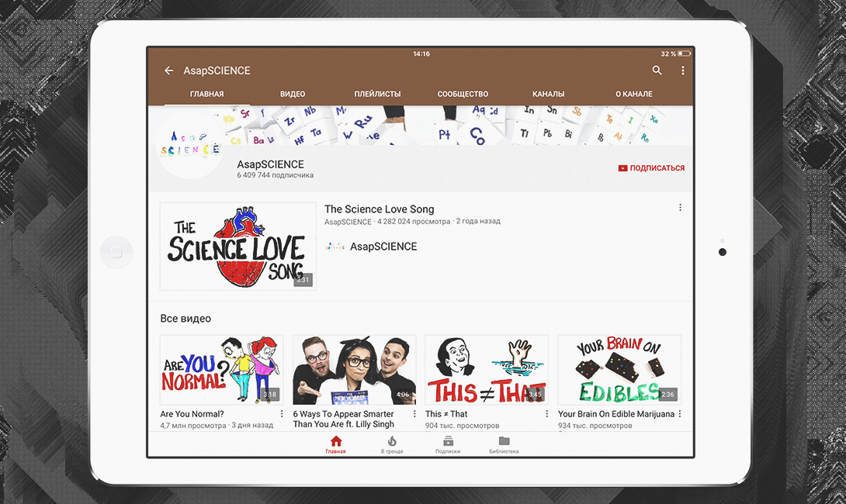Switch to the КАНАЛЫ tab
The width and height of the screenshot is (846, 504).
548,94
